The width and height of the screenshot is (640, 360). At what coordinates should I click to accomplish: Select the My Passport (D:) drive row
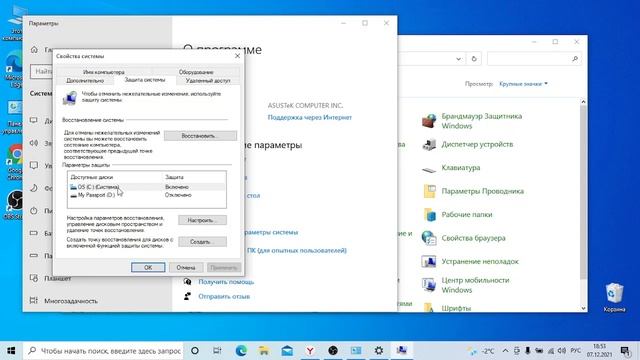point(147,195)
